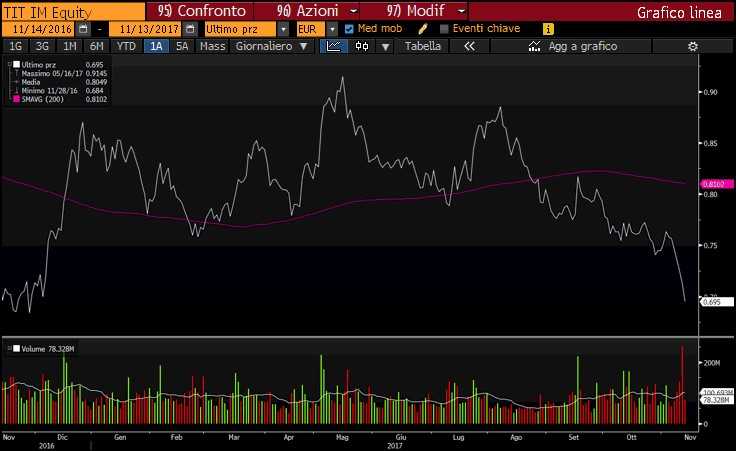This screenshot has width=736, height=451.
Task: Toggle the Eventi chiave checkbox
Action: pyautogui.click(x=444, y=29)
